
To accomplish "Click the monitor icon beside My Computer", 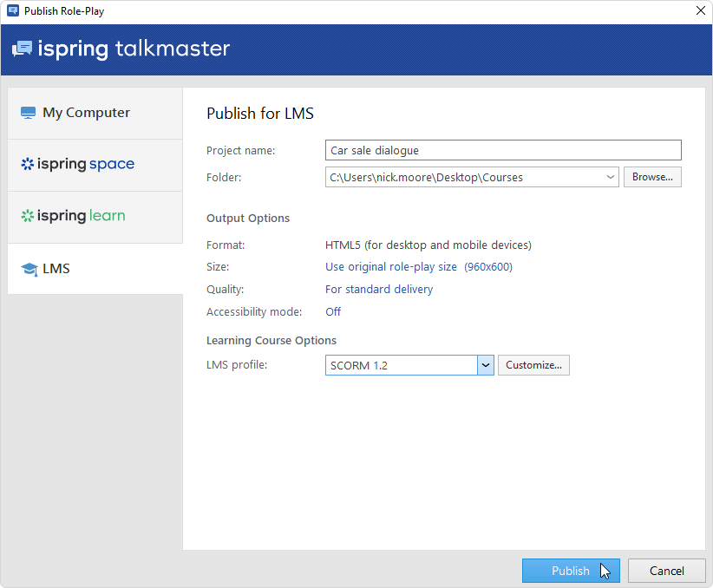I will tap(29, 113).
